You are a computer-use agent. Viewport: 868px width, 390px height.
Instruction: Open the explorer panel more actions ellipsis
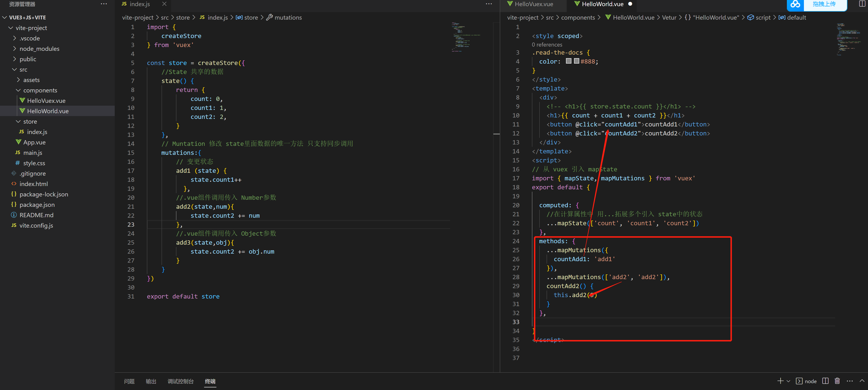point(104,4)
